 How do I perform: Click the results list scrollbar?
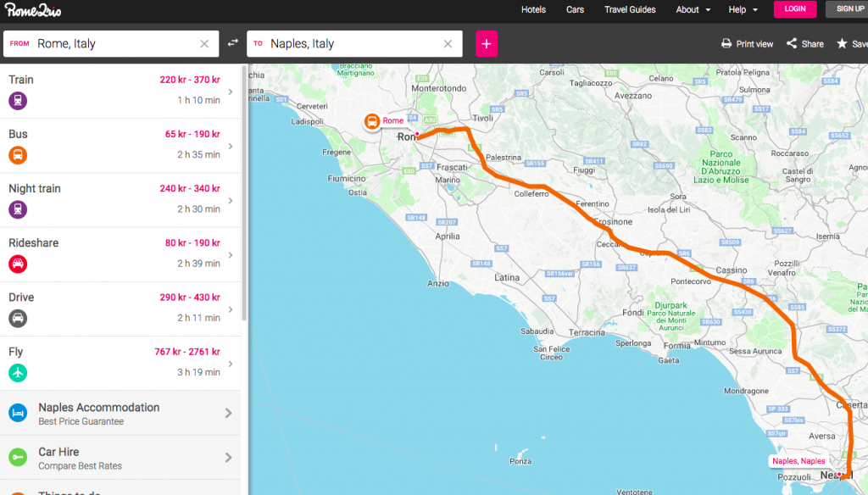click(244, 194)
